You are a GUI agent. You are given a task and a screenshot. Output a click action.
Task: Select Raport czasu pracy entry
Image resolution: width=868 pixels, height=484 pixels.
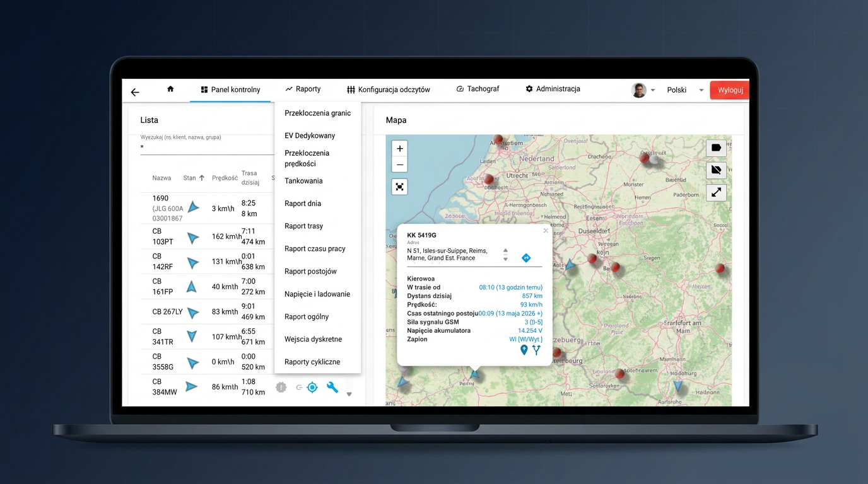point(315,249)
